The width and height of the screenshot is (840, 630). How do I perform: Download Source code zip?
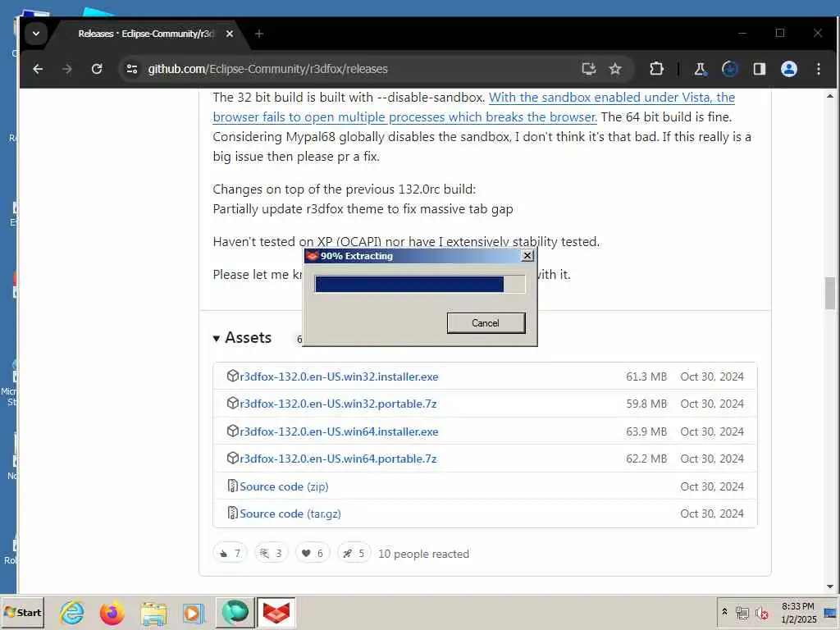tap(284, 486)
